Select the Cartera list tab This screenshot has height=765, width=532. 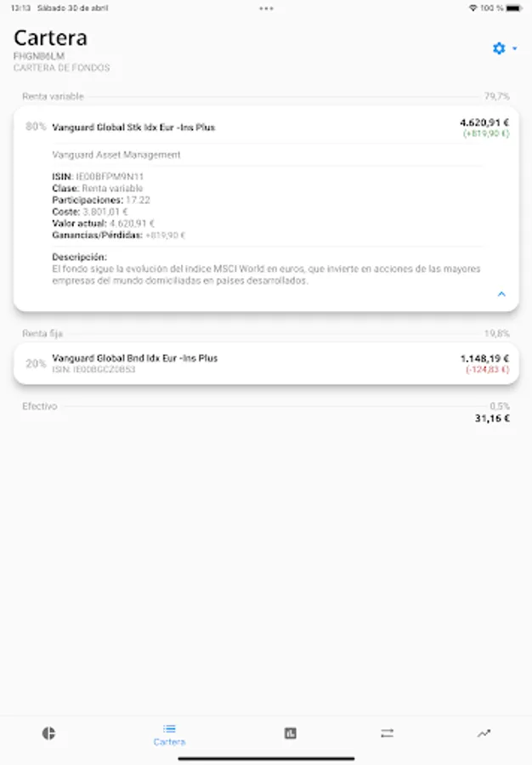click(x=169, y=734)
